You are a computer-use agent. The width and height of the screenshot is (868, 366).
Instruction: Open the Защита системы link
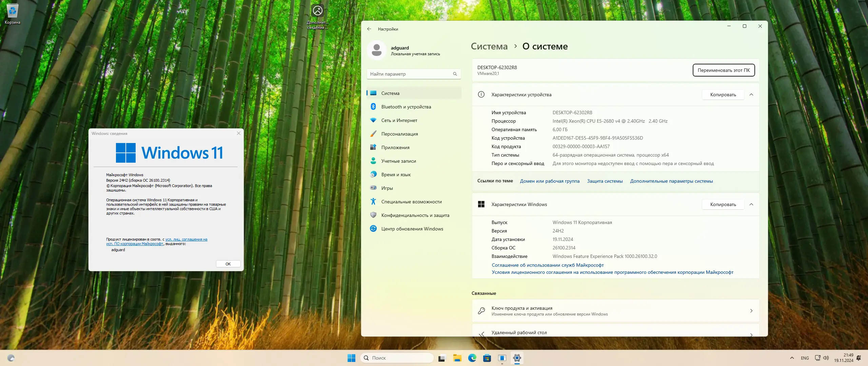coord(605,181)
